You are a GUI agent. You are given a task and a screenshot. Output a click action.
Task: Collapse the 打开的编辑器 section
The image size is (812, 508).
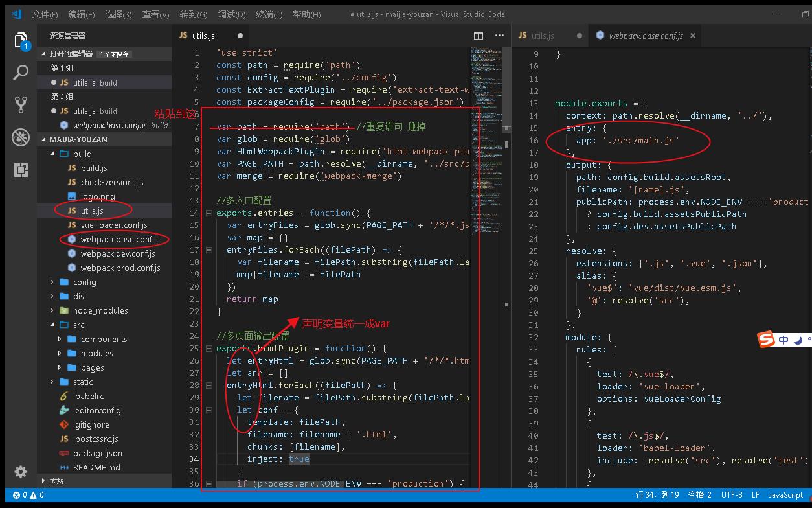(x=104, y=54)
